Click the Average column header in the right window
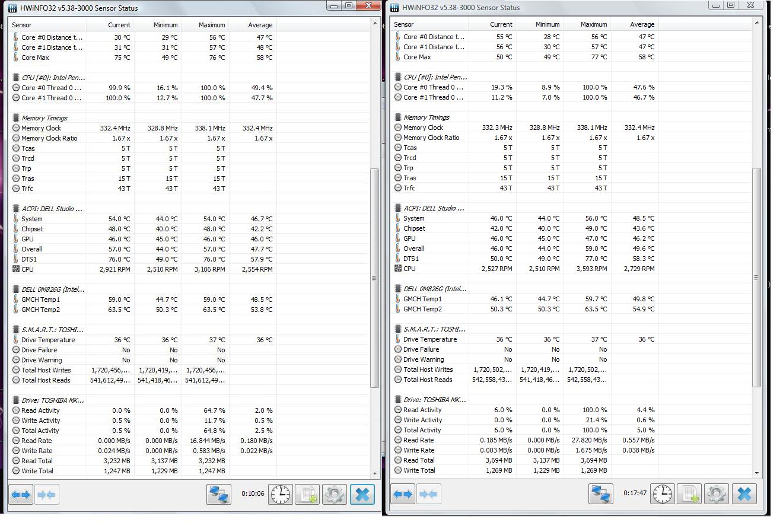Image resolution: width=783 pixels, height=532 pixels. point(635,24)
